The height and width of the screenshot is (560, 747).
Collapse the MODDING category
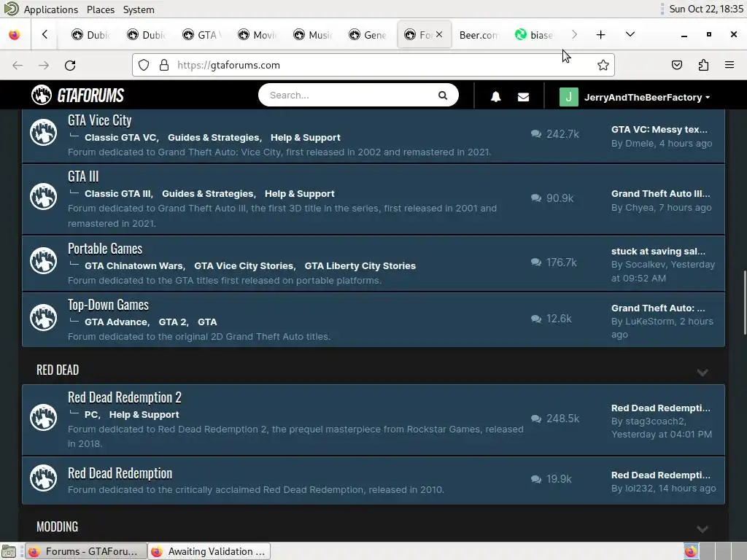point(703,529)
